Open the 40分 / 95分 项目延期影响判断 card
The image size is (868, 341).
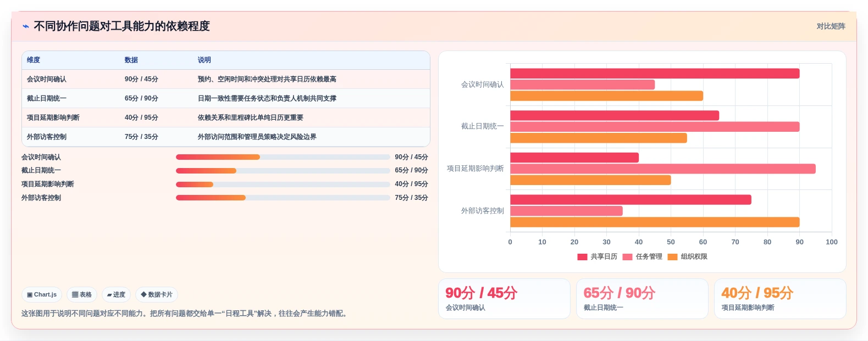(780, 299)
